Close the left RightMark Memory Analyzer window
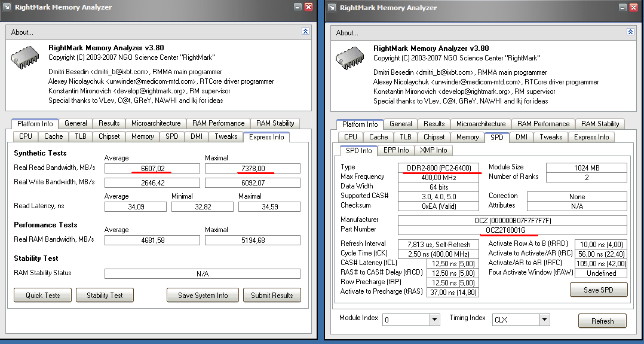The image size is (644, 344). point(308,7)
